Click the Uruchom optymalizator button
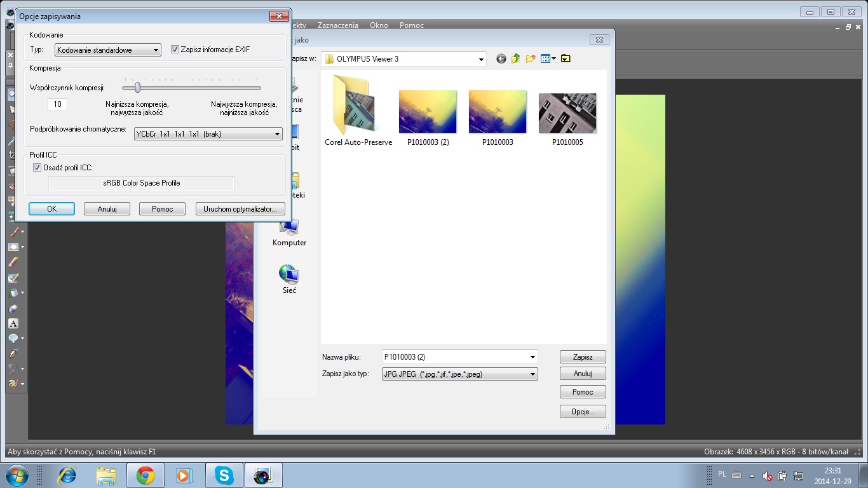The width and height of the screenshot is (868, 488). tap(240, 209)
